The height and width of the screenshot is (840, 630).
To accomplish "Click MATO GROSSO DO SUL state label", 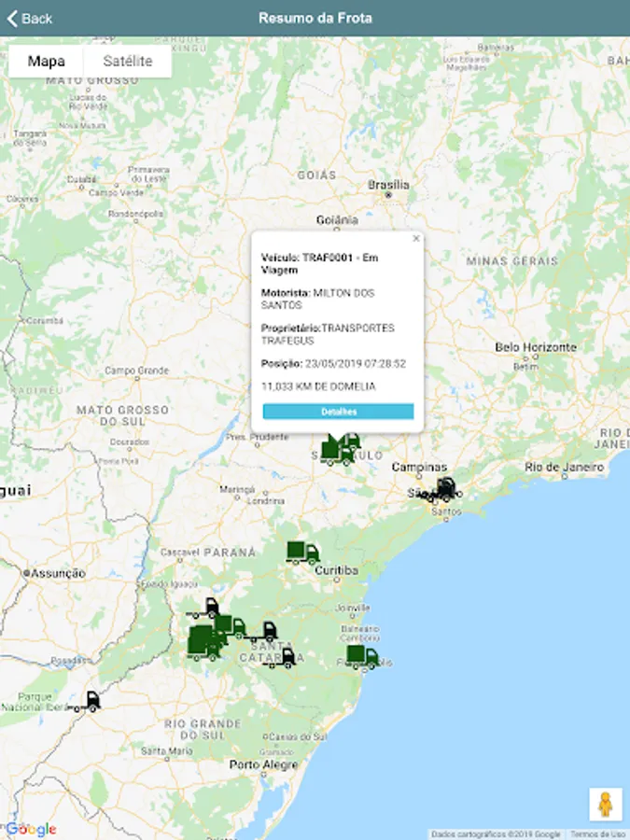I will pyautogui.click(x=122, y=415).
